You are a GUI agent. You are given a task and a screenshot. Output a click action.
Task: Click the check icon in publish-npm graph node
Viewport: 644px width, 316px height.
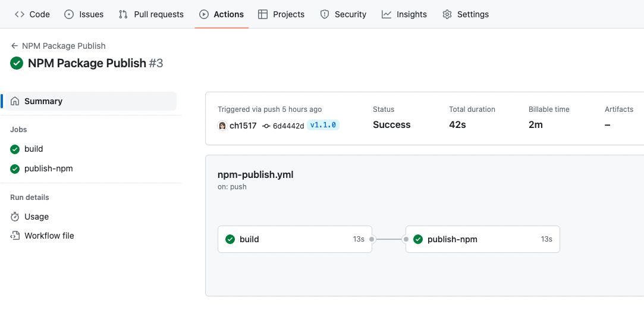tap(418, 239)
